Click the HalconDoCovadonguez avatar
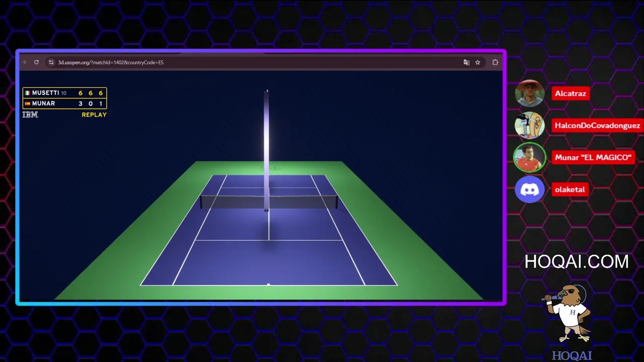 coord(530,125)
